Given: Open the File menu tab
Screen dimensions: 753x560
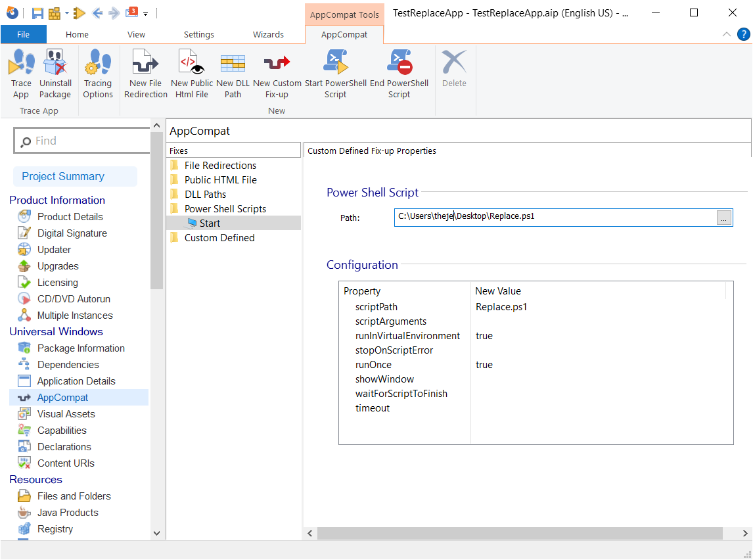Looking at the screenshot, I should 23,35.
